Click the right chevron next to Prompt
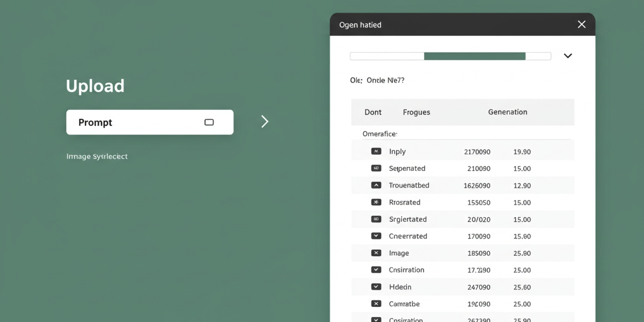 click(265, 122)
